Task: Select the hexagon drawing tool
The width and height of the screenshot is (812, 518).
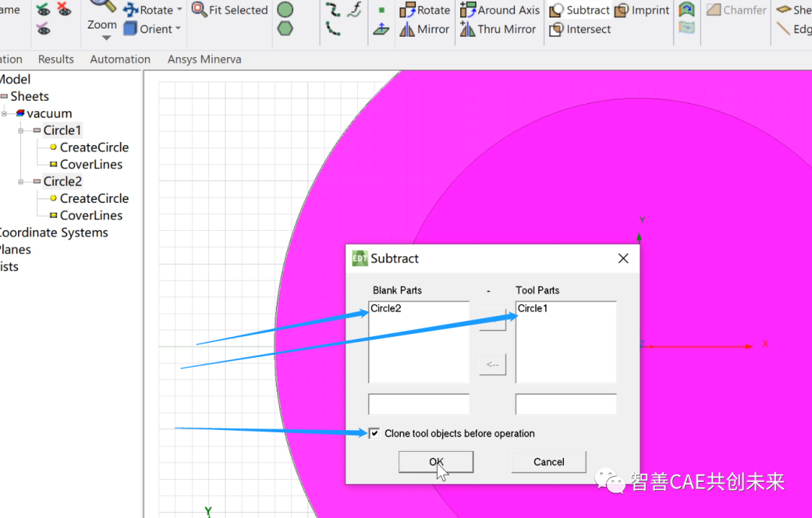Action: point(285,29)
